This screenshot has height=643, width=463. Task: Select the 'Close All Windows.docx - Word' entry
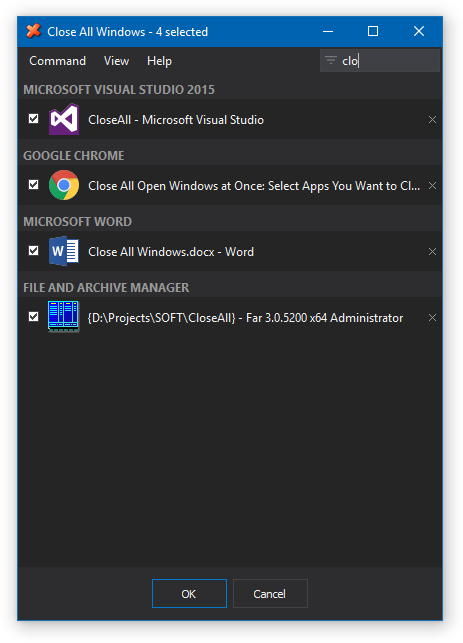coord(230,251)
